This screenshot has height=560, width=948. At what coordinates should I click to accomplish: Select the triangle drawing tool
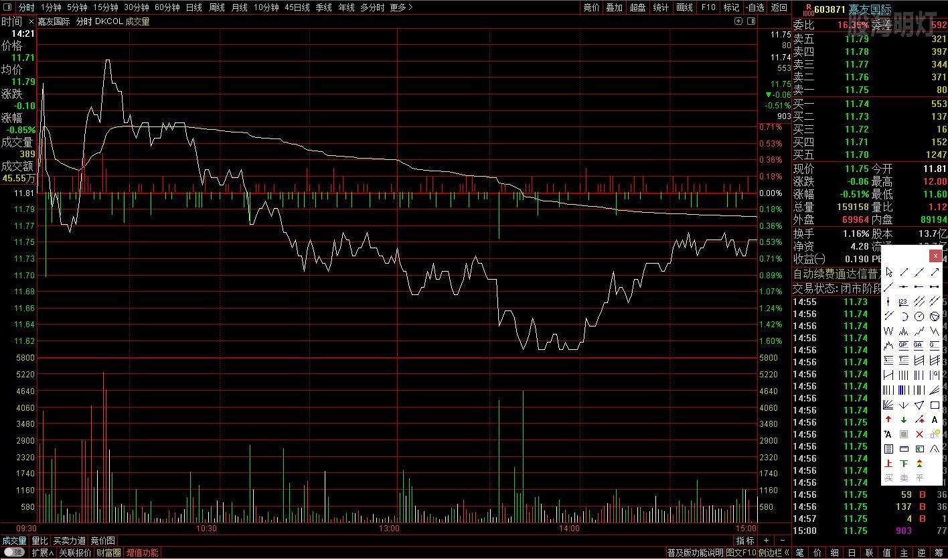919,404
